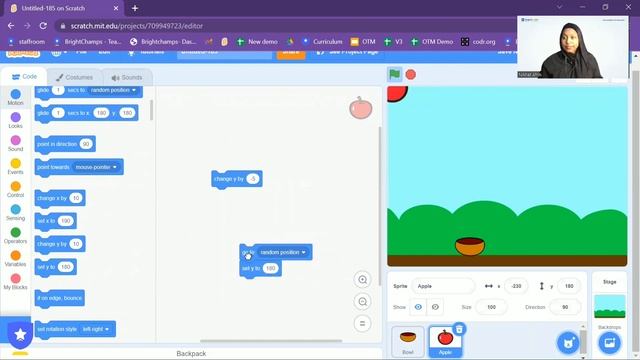Open the V3 bookmark
This screenshot has height=360, width=640.
393,42
